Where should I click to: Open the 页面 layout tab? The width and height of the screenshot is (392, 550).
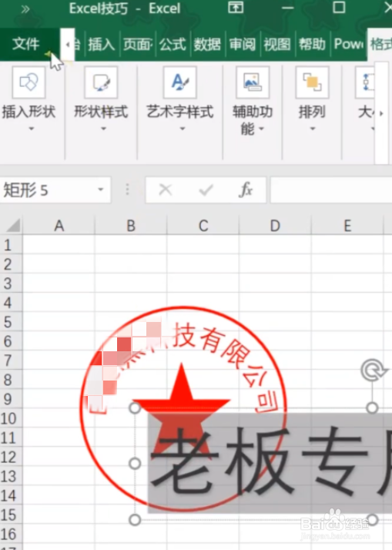(x=137, y=45)
